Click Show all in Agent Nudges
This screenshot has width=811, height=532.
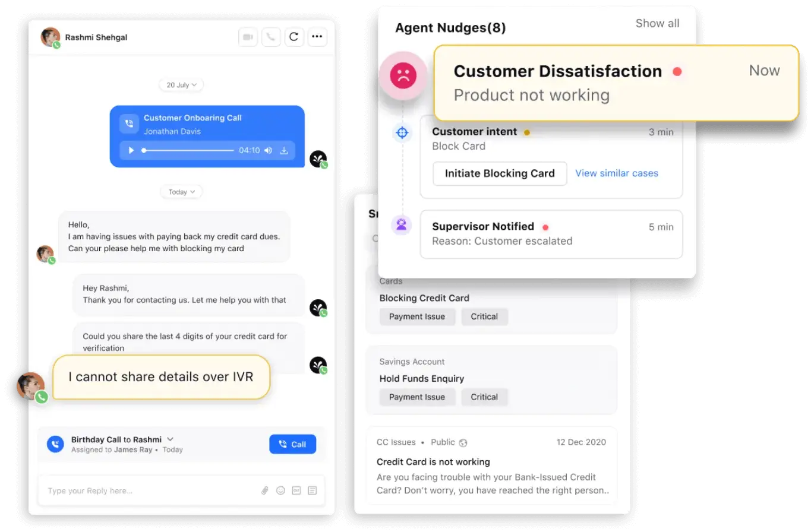pos(657,23)
